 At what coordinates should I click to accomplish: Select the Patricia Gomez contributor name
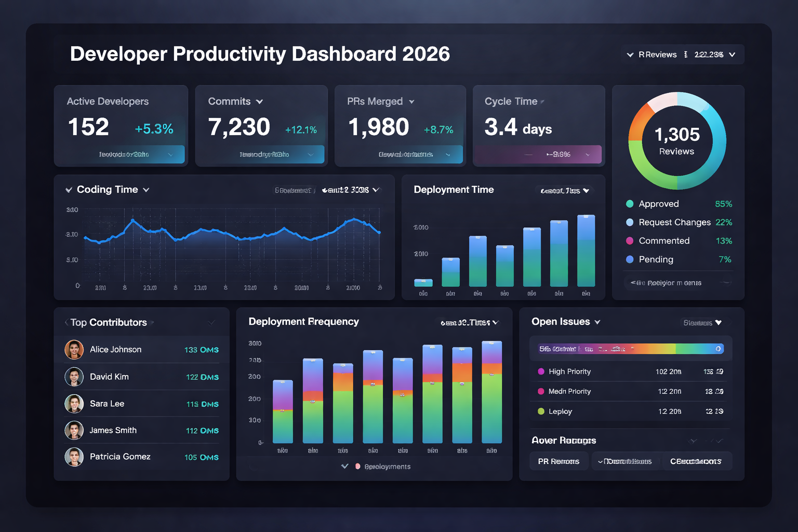(x=120, y=457)
